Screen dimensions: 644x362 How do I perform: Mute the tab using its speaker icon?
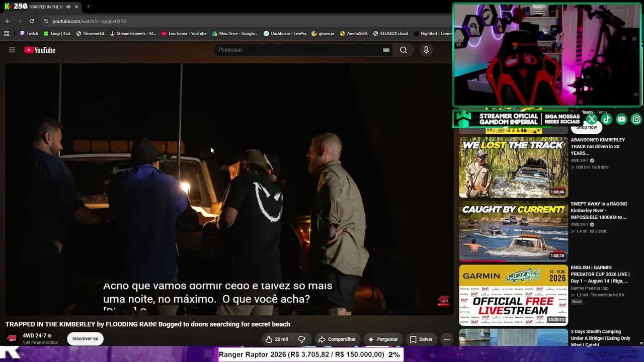coord(68,7)
